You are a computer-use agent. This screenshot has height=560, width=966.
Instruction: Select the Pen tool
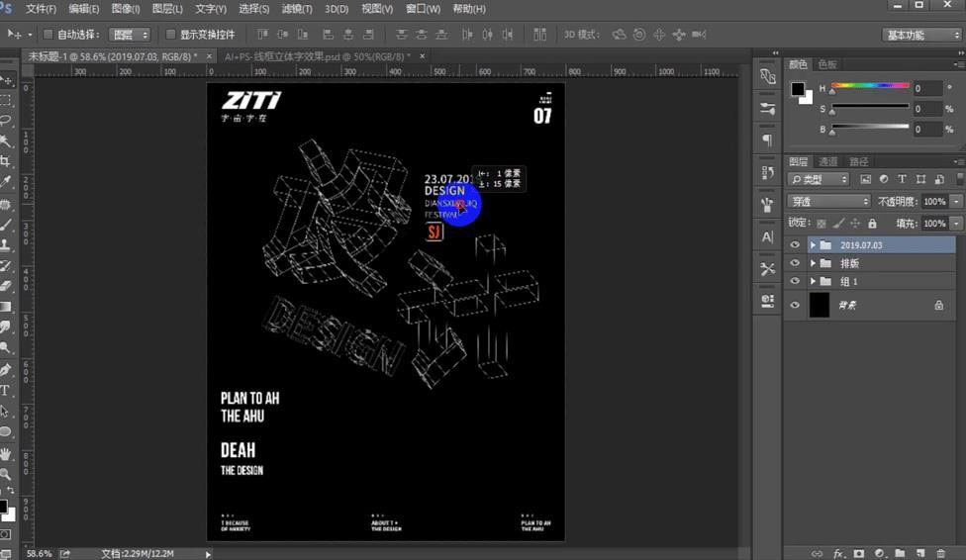click(6, 370)
